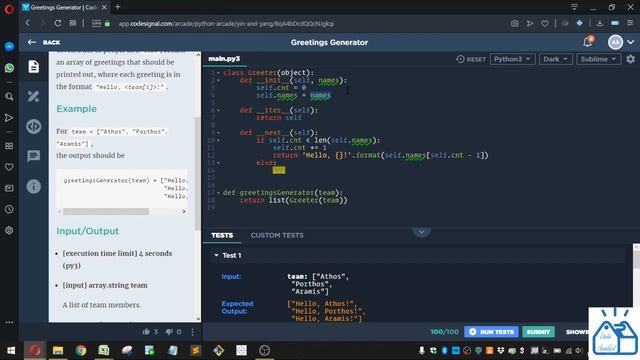The width and height of the screenshot is (640, 360).
Task: Open Speed Dial grid in Opera sidebar
Action: (9, 146)
